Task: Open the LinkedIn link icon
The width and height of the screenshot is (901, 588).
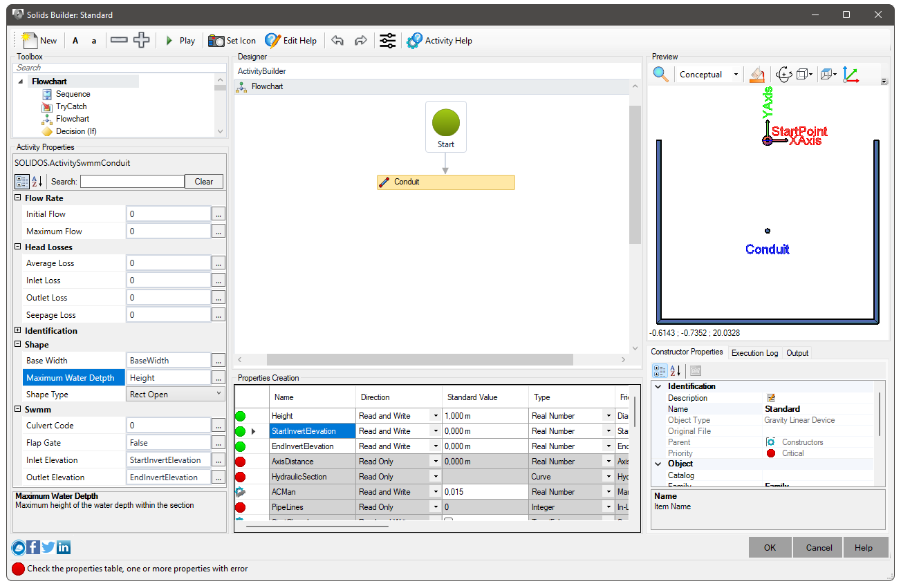Action: (64, 547)
